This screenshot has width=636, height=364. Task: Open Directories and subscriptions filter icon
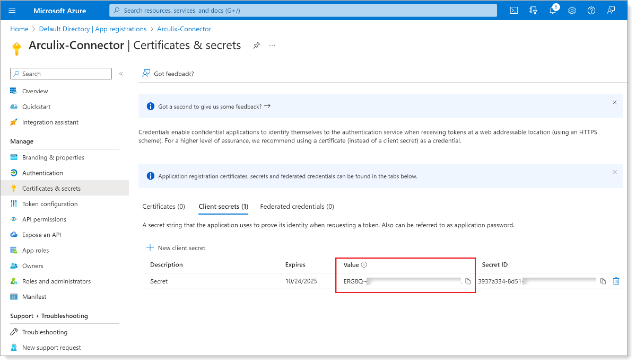[x=534, y=11]
